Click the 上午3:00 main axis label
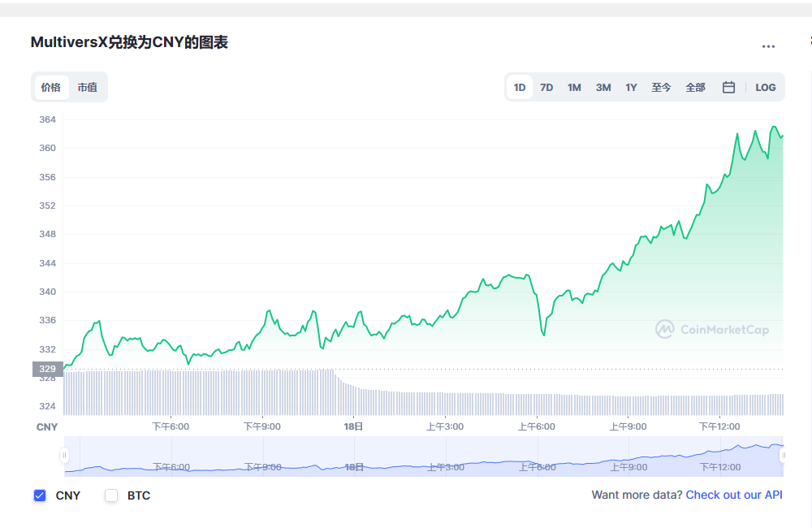 coord(445,426)
